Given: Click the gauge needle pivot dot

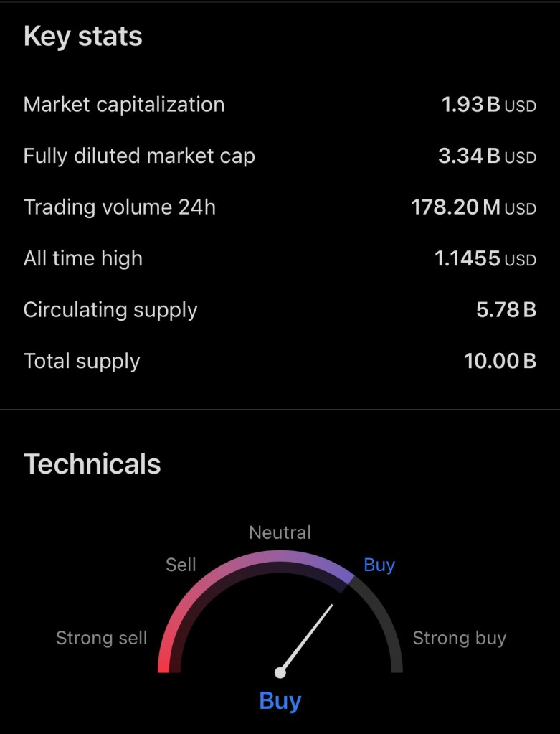Looking at the screenshot, I should pyautogui.click(x=280, y=672).
